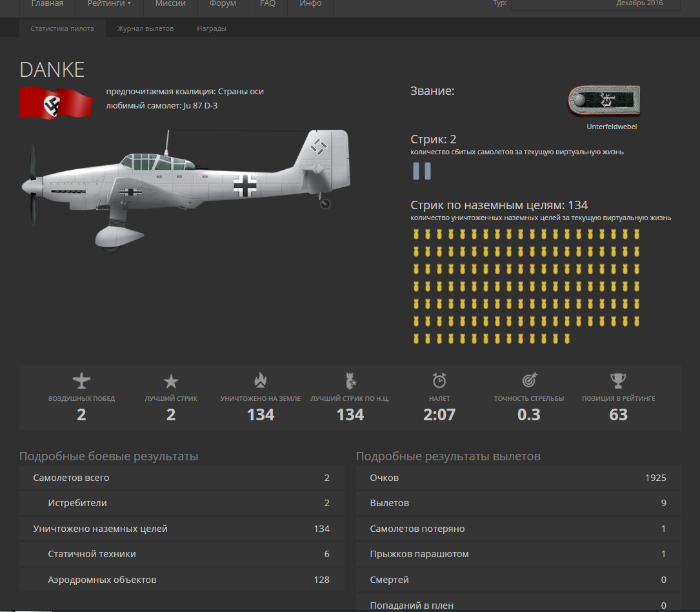Image resolution: width=700 pixels, height=612 pixels.
Task: Click the target icon above Точность стрельбы
Action: pos(530,380)
